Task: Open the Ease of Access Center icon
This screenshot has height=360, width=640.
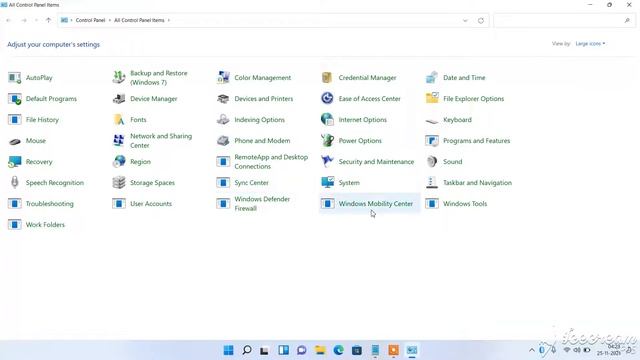Action: pyautogui.click(x=327, y=98)
